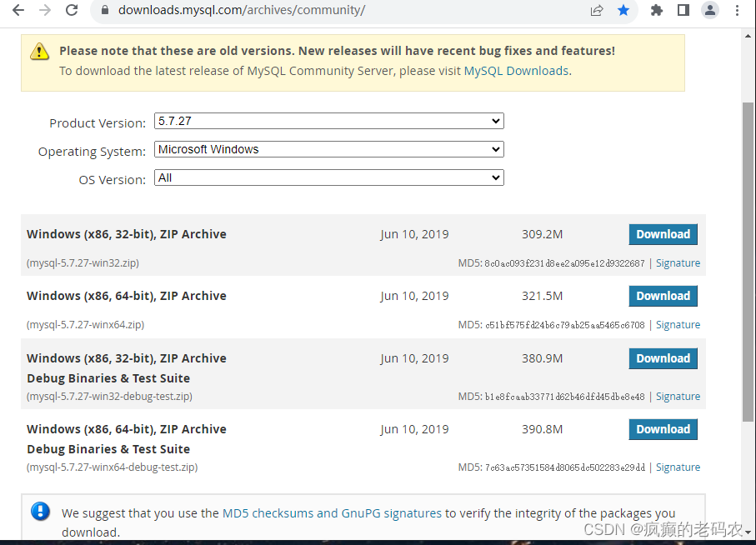Click the OS Version label

tap(113, 180)
